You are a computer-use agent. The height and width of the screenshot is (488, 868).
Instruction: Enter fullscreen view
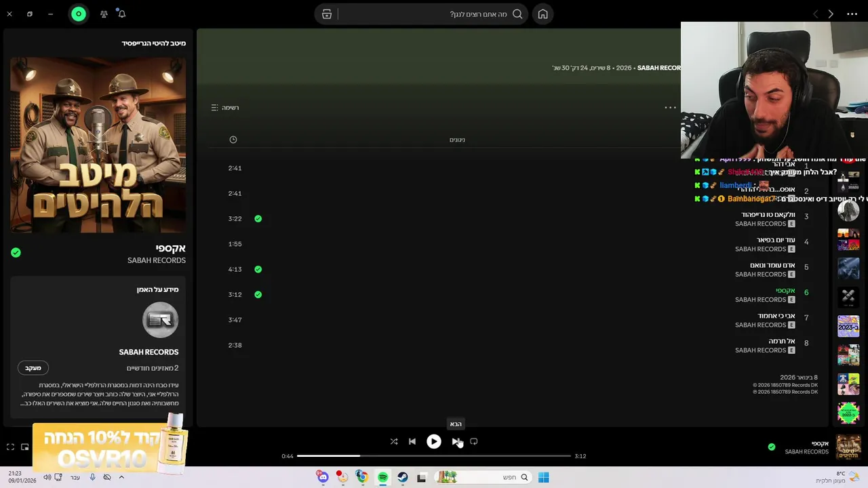click(x=10, y=447)
